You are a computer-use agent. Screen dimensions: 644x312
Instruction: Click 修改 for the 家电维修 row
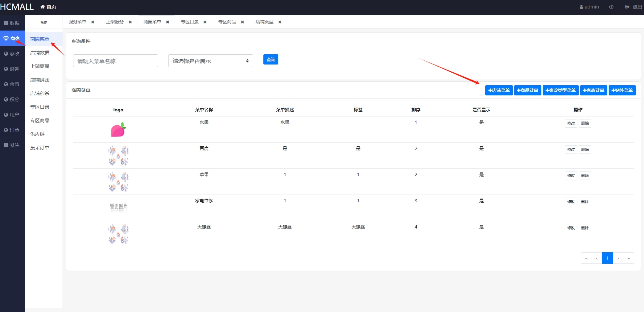571,202
